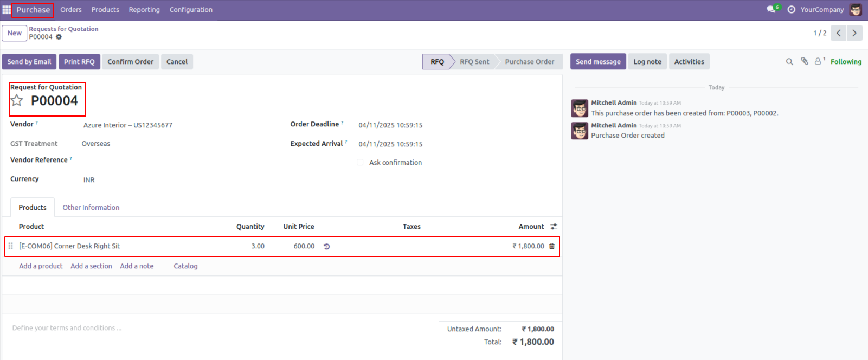Screen dimensions: 868x360
Task: Click Add a note link
Action: (137, 266)
